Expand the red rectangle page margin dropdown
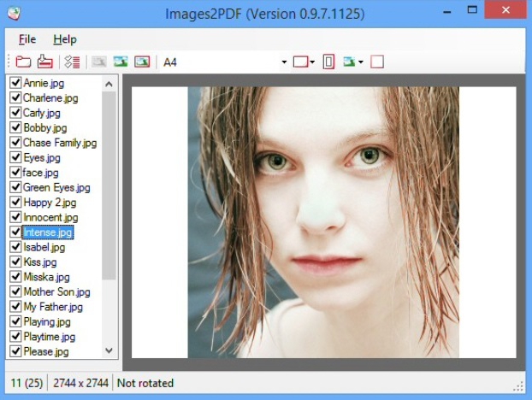 click(313, 62)
